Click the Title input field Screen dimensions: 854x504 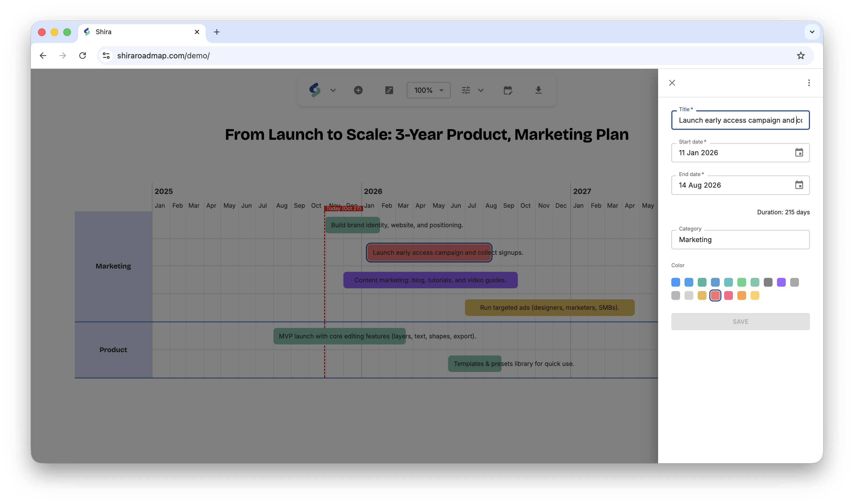(x=740, y=120)
